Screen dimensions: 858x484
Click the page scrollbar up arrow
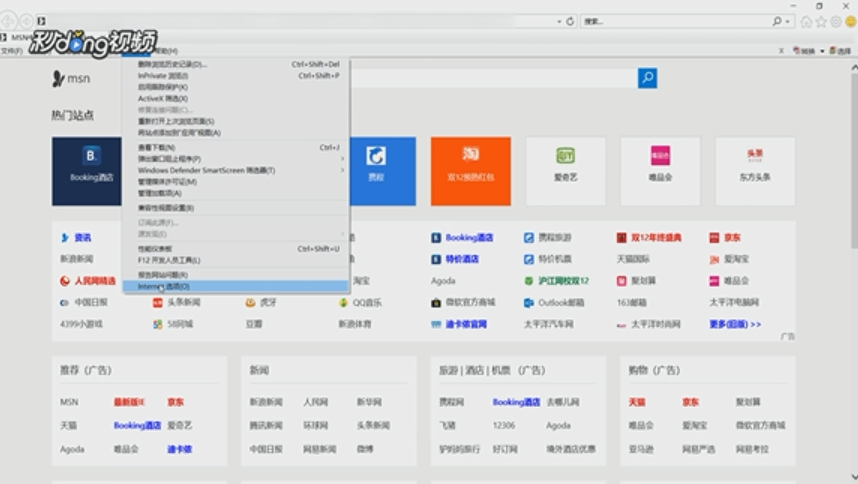click(854, 67)
